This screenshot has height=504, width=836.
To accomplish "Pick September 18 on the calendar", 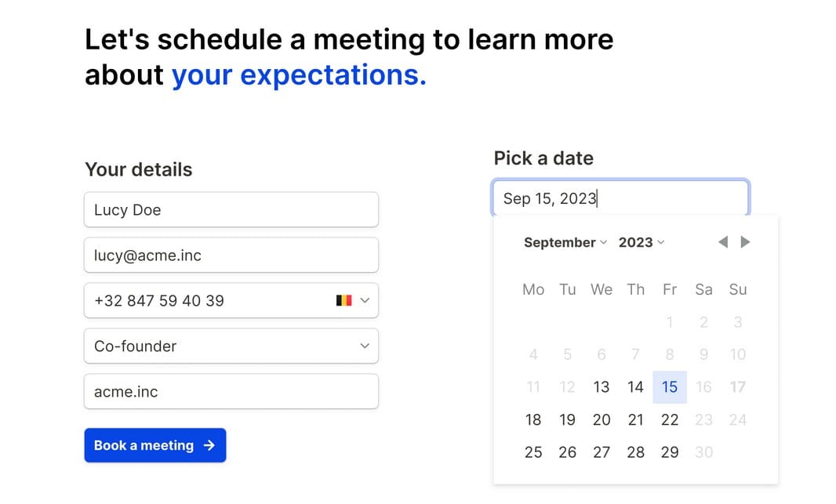I will pos(533,419).
